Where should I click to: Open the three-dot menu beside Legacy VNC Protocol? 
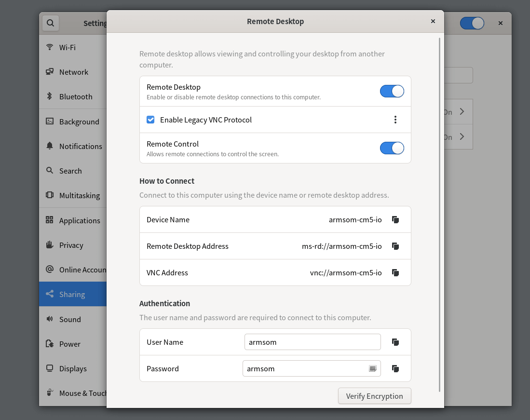(395, 119)
